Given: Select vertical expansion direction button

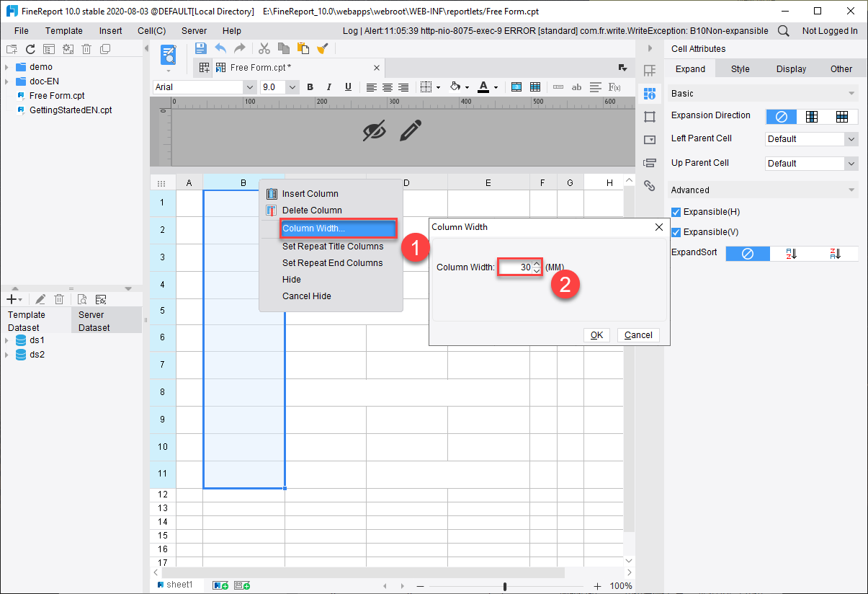Looking at the screenshot, I should [812, 117].
